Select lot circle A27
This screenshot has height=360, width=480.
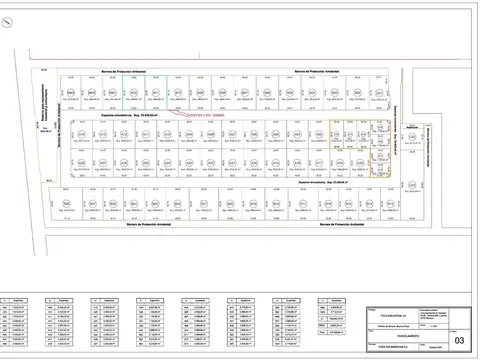coord(103,163)
